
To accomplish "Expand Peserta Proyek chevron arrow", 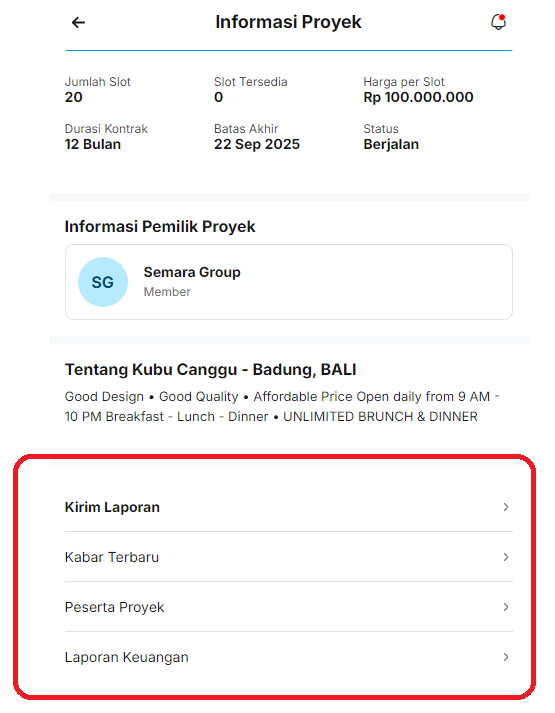I will 505,607.
